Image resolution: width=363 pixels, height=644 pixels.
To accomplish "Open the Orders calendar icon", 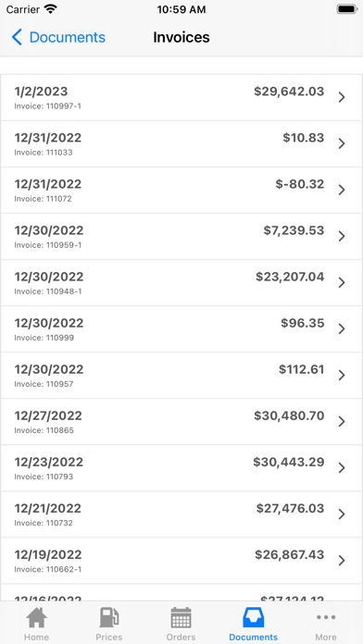I will tap(181, 618).
